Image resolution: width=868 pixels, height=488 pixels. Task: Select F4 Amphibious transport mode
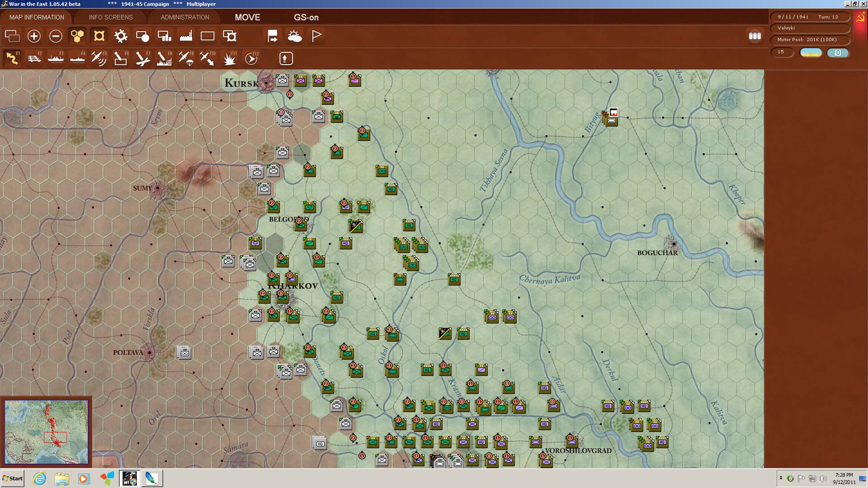point(78,58)
